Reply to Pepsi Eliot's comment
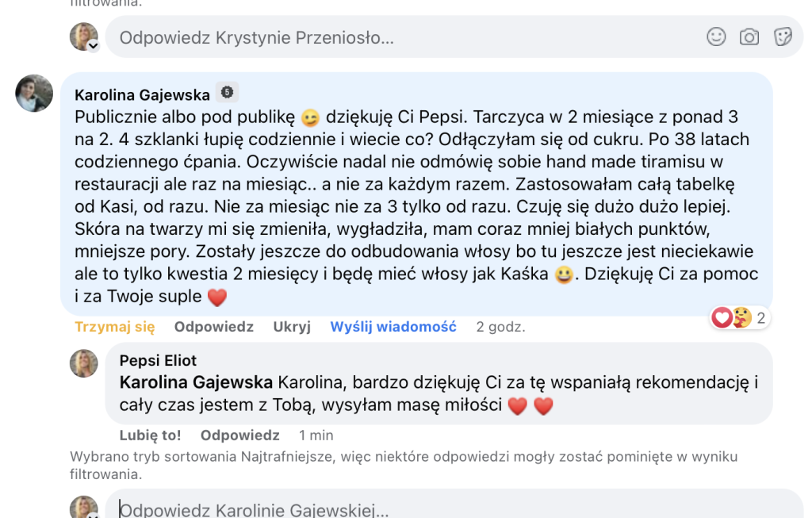 239,435
